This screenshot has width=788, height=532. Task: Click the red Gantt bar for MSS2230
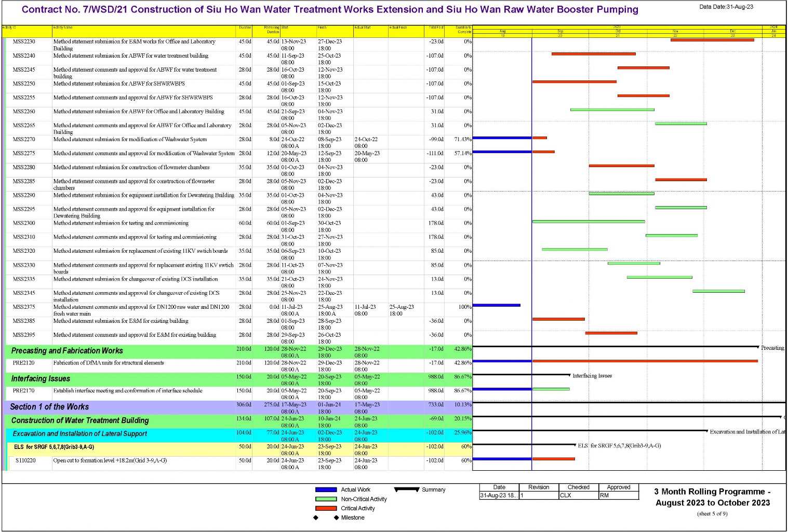click(712, 40)
